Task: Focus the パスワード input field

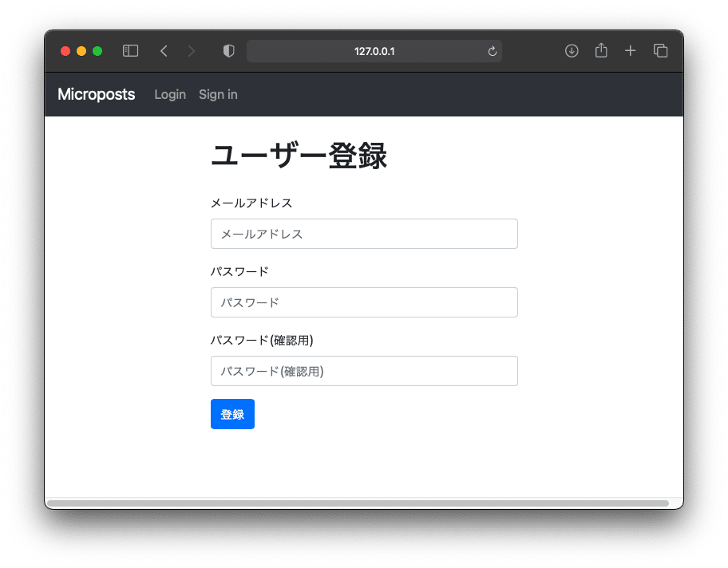Action: 364,302
